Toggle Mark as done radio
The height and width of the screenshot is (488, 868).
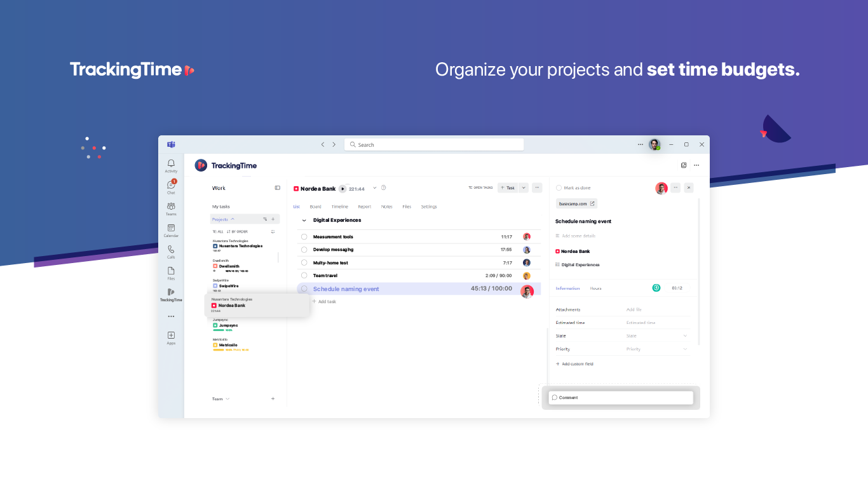click(559, 188)
